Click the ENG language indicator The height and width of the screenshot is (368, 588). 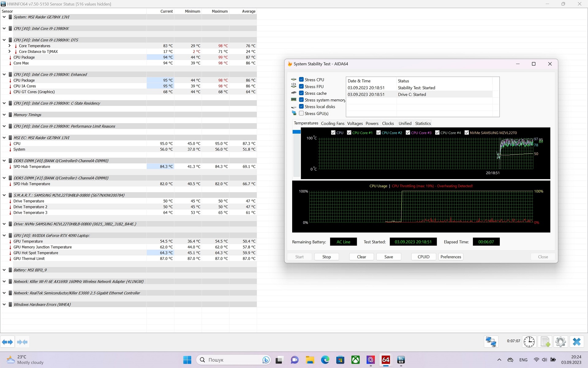(x=523, y=360)
